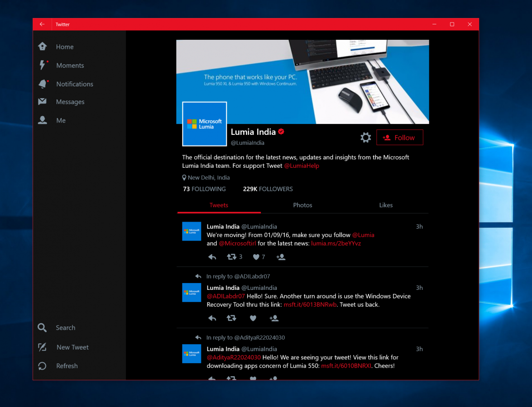View the 229K Followers list
Viewport: 532px width, 407px height.
coord(268,189)
